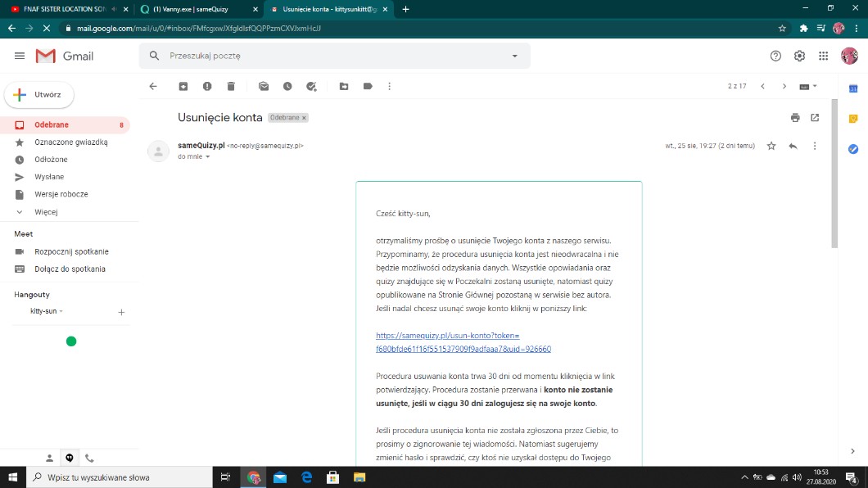Click the Utwórz compose button
The width and height of the screenshot is (868, 488).
point(39,95)
